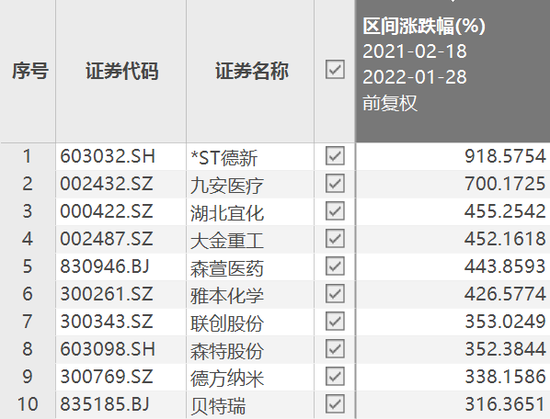Uncheck the checkbox for *ST德新 row
The image size is (550, 419).
point(335,156)
